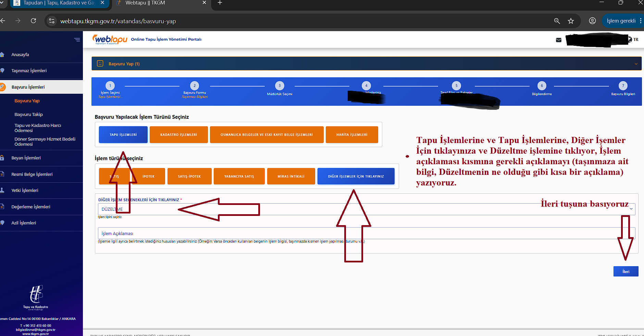
Task: Switch to the Tapudan browser tab
Action: tap(59, 3)
